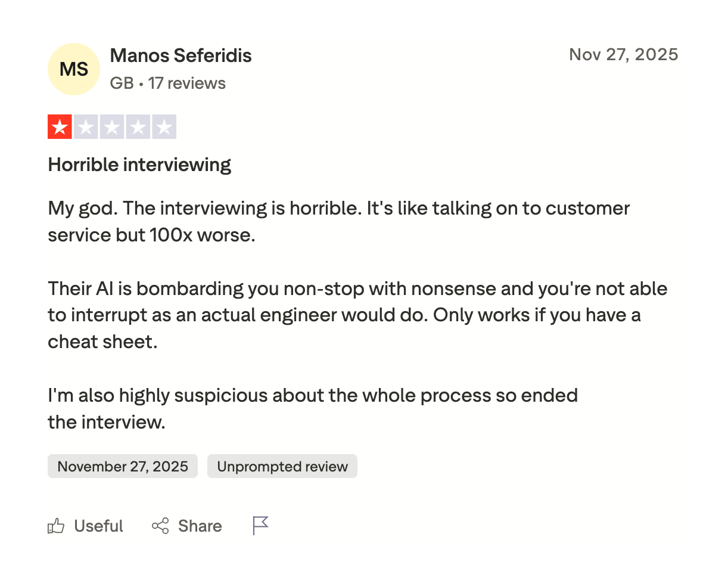Click the "Unprompted review" badge
The width and height of the screenshot is (728, 571).
click(x=282, y=466)
